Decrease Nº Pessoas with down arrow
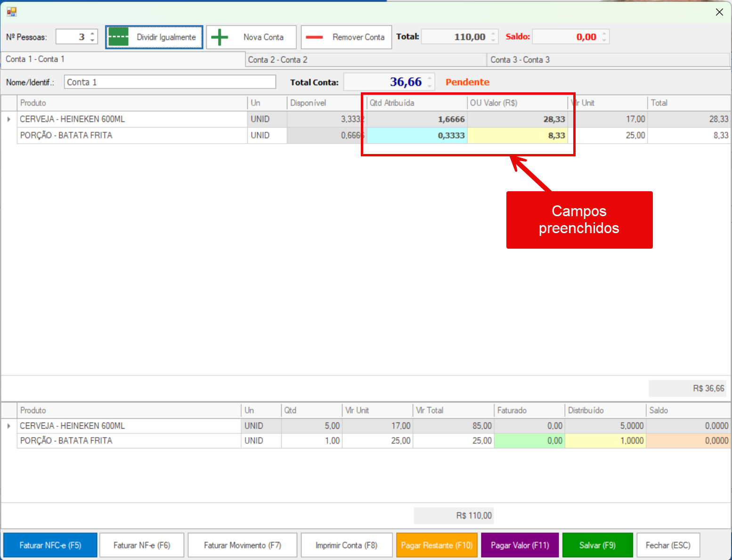732x560 pixels. (x=92, y=41)
